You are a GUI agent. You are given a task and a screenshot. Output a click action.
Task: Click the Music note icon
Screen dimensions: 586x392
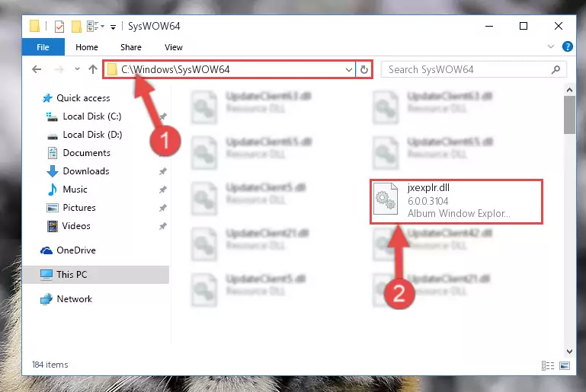53,190
